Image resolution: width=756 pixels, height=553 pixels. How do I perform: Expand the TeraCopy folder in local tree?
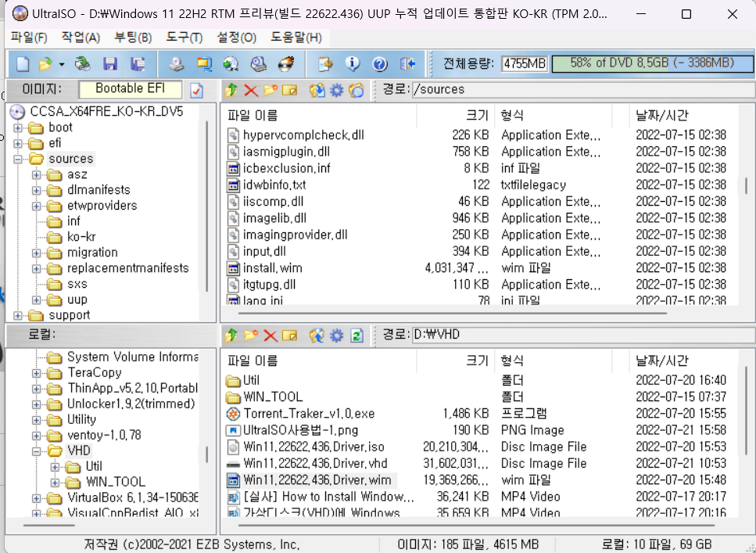37,373
